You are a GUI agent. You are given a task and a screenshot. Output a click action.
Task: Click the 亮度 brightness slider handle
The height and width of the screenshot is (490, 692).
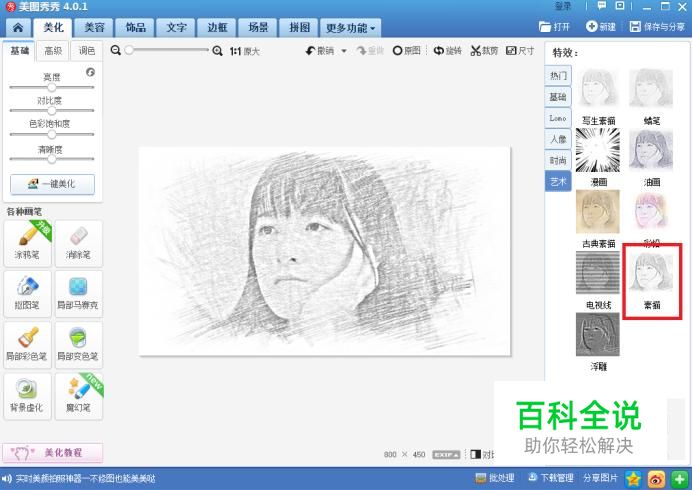coord(52,87)
